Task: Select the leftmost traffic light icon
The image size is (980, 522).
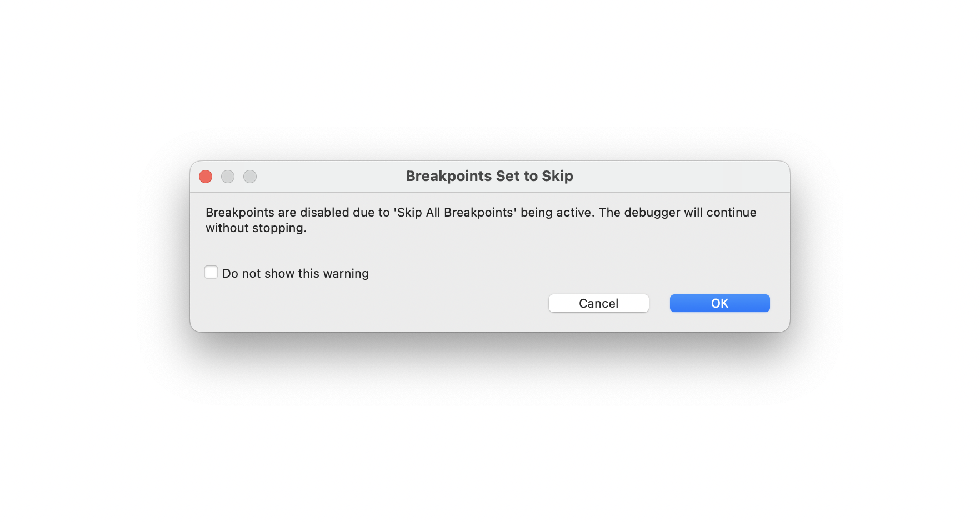Action: [x=206, y=177]
